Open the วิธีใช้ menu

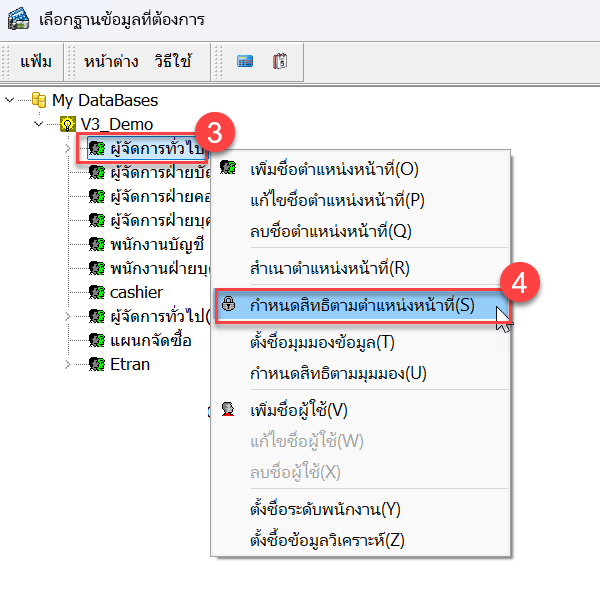pos(173,62)
